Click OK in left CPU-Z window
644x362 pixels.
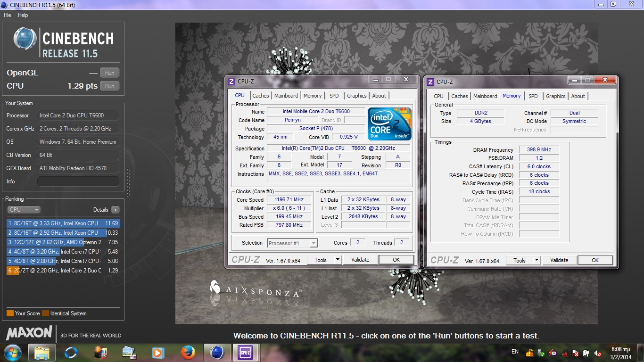(396, 260)
